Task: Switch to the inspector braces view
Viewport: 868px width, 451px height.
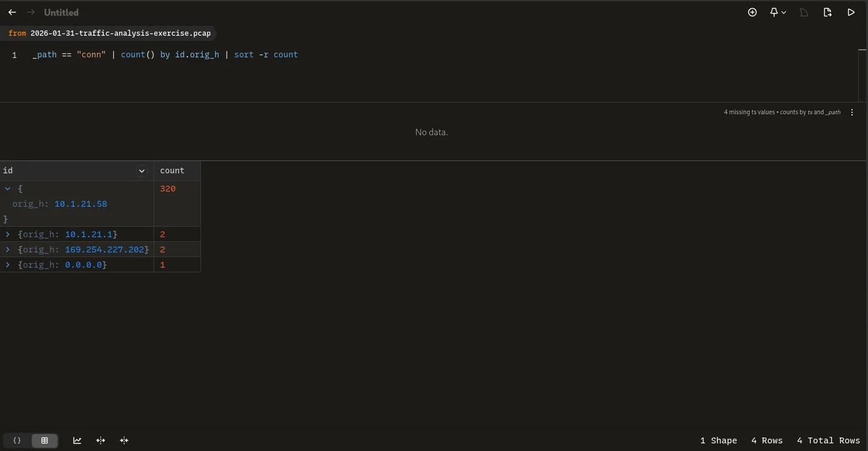Action: click(x=17, y=440)
